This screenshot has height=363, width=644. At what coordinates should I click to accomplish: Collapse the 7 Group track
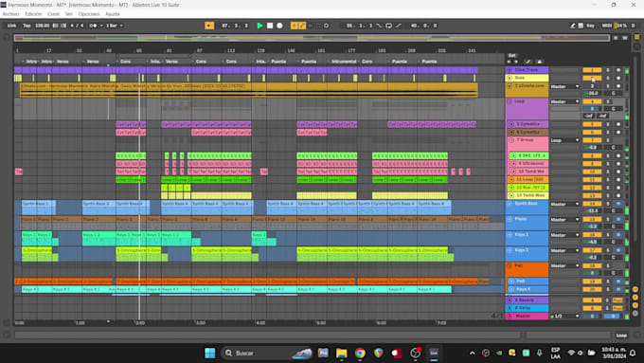[511, 140]
